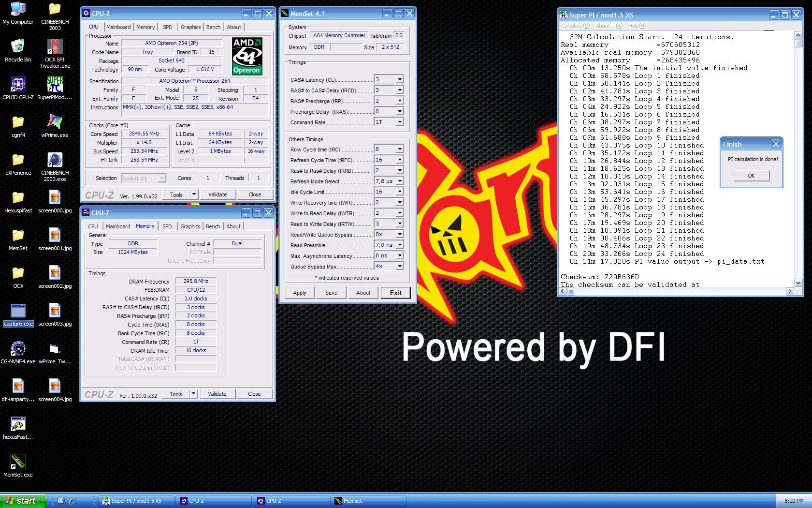Open screen004.jpg image file
The width and height of the screenshot is (812, 508).
tap(55, 390)
